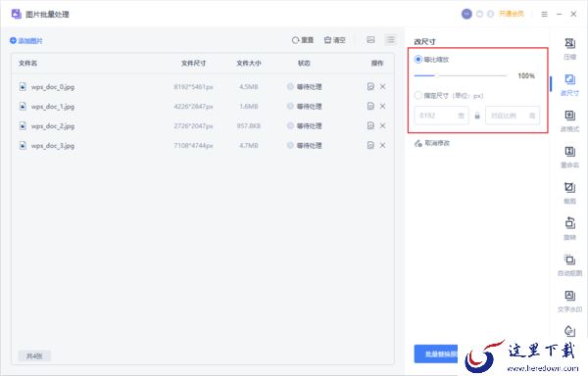
Task: Switch to list view
Action: coord(391,40)
